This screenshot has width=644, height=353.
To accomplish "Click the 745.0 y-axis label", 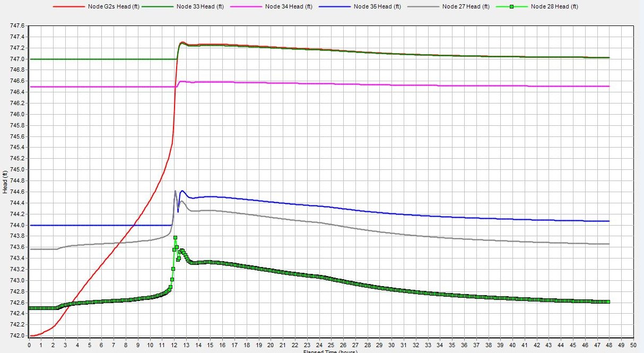I will 18,170.
